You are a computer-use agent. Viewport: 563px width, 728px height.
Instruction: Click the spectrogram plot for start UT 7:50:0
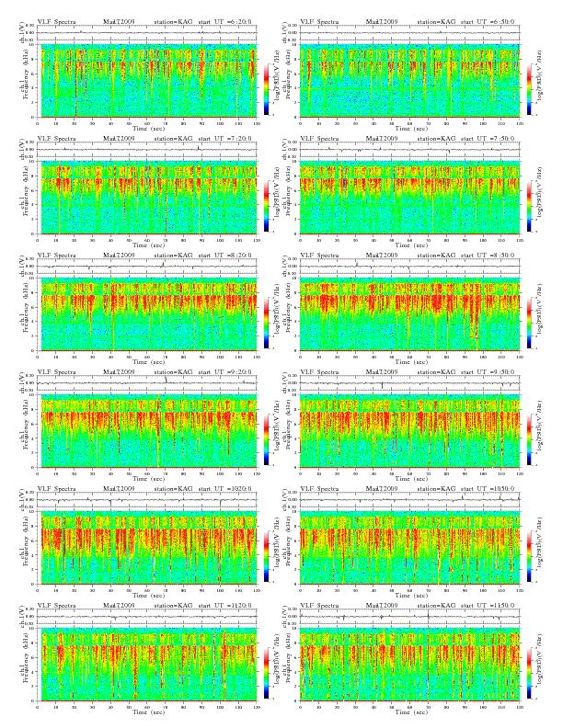point(409,198)
